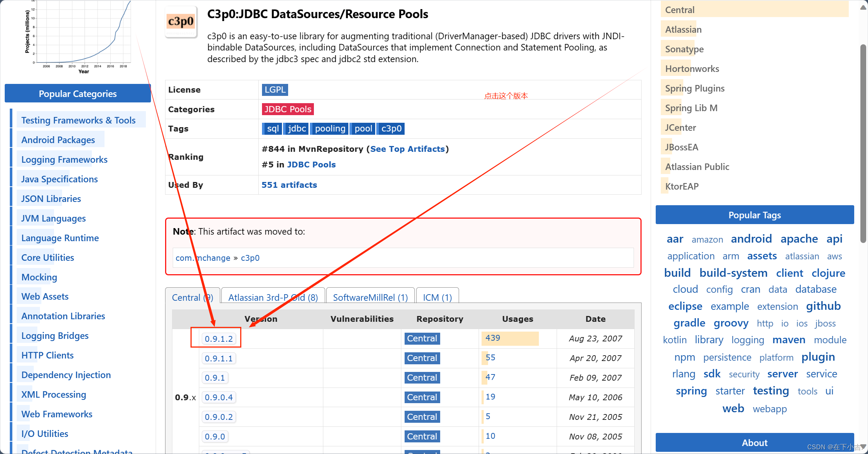868x454 pixels.
Task: Select the Central repository in sidebar
Action: pos(680,10)
